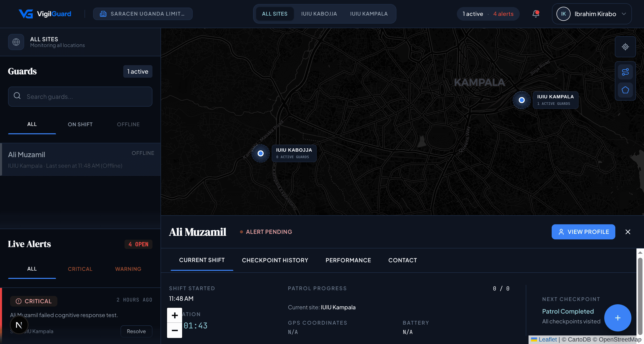Open the CONTACT tab
644x344 pixels.
coord(403,260)
